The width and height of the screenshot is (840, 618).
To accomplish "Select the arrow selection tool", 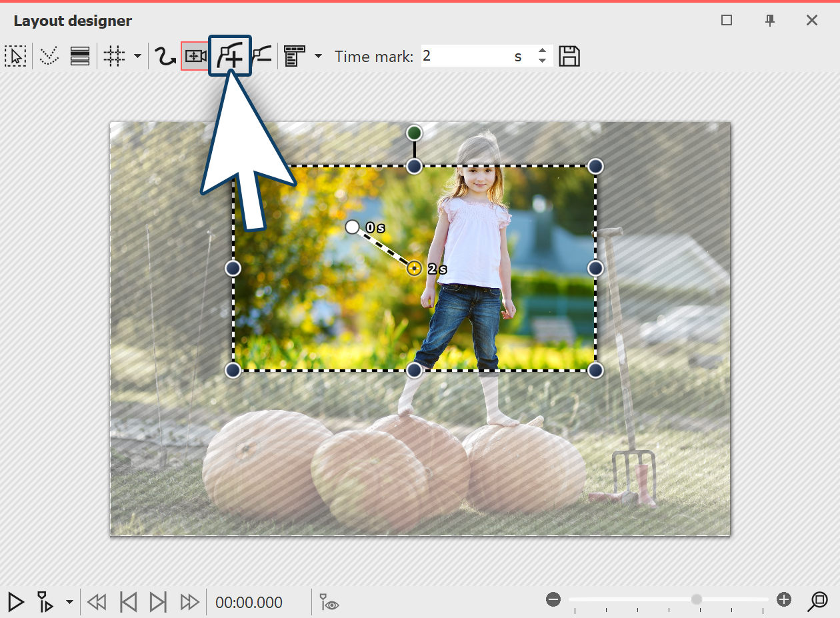I will point(15,56).
